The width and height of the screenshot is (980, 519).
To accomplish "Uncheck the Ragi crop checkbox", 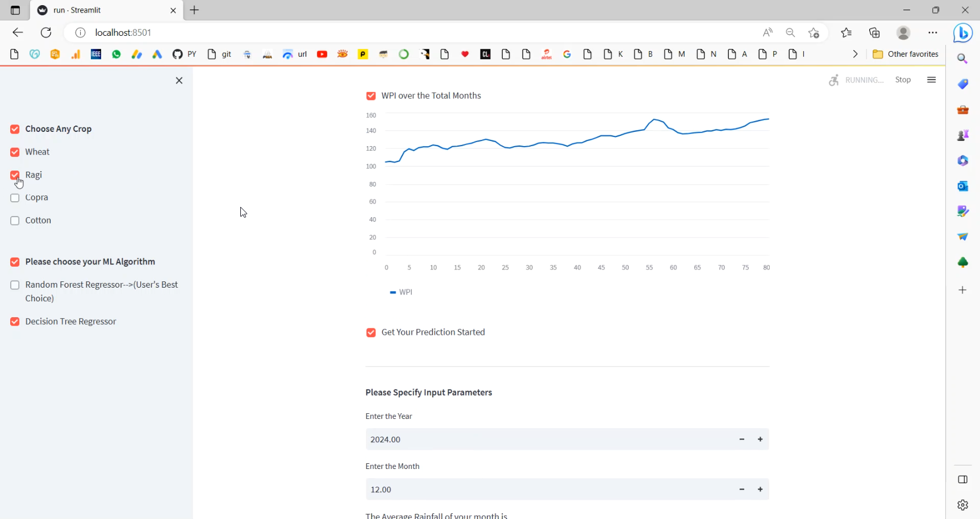I will click(15, 175).
